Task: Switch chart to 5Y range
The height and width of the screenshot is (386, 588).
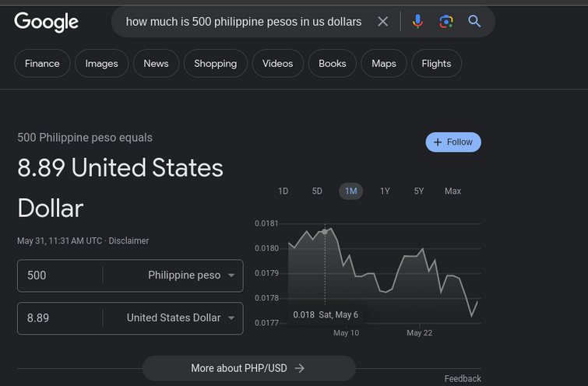Action: tap(418, 191)
